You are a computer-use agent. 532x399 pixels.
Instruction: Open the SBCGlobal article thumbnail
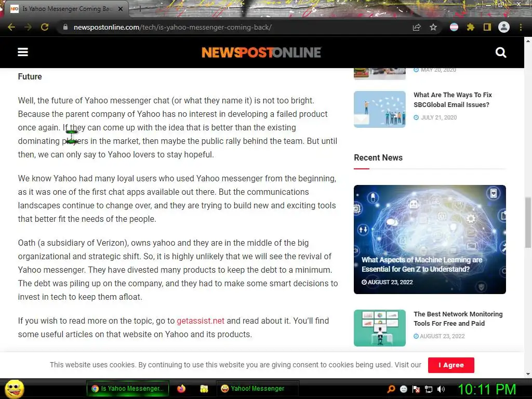[380, 109]
